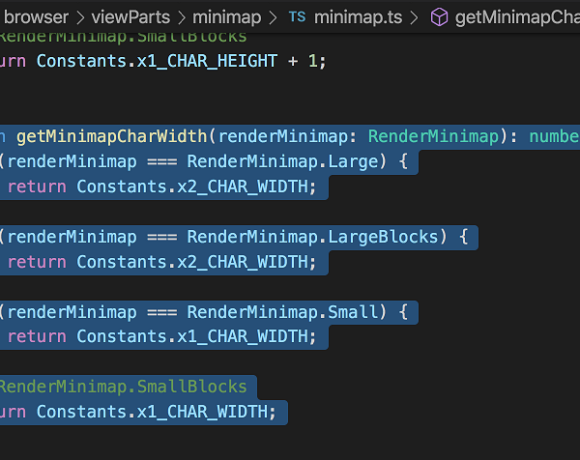The width and height of the screenshot is (580, 460).
Task: Open the browser breadcrumb folder
Action: click(36, 17)
